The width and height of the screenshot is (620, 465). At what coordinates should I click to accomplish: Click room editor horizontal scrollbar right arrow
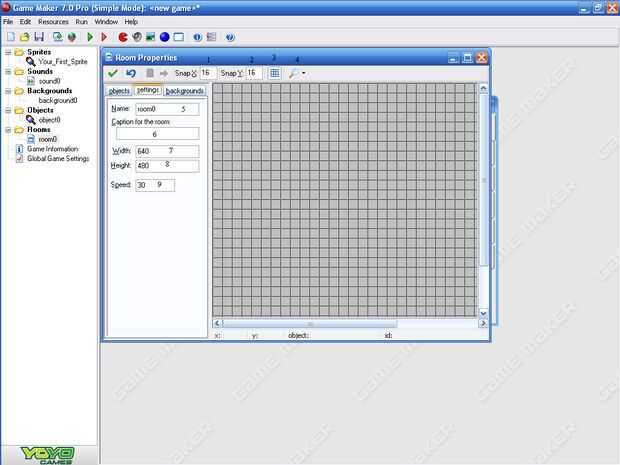(483, 323)
